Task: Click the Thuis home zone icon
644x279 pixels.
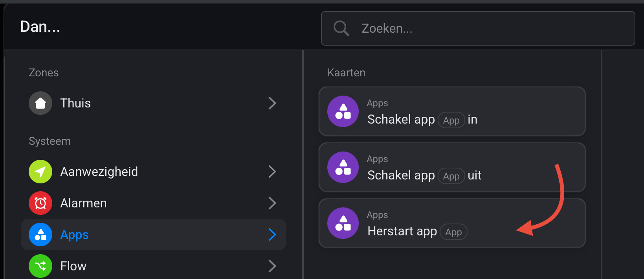Action: 40,103
